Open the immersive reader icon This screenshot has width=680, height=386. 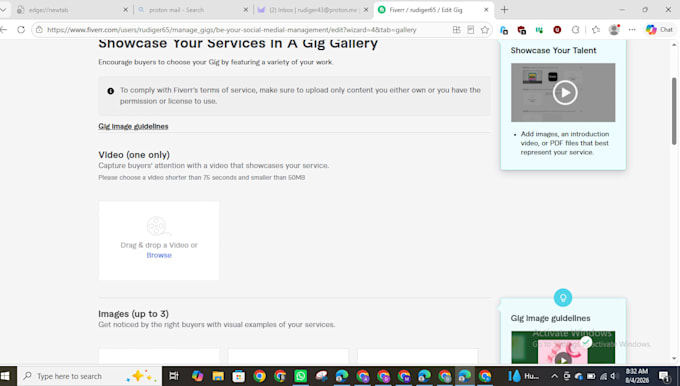[471, 29]
